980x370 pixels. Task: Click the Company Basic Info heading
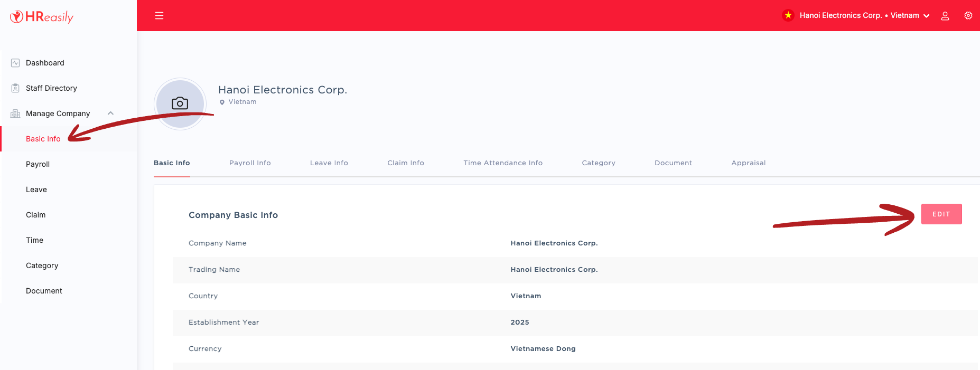pyautogui.click(x=233, y=215)
